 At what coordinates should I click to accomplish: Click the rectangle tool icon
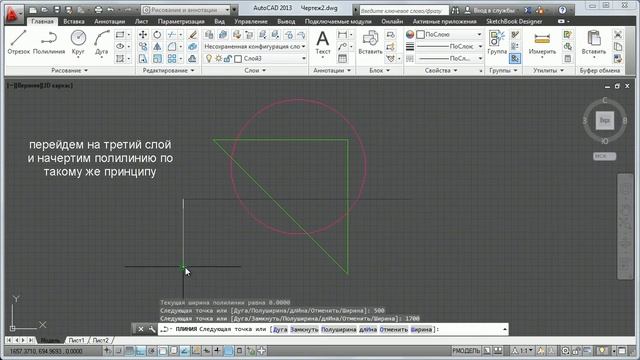(120, 35)
